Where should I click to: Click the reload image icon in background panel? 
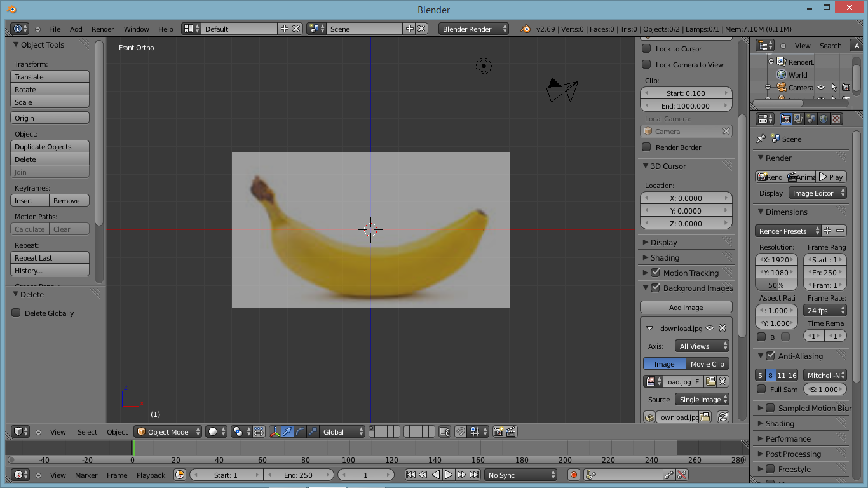tap(722, 417)
